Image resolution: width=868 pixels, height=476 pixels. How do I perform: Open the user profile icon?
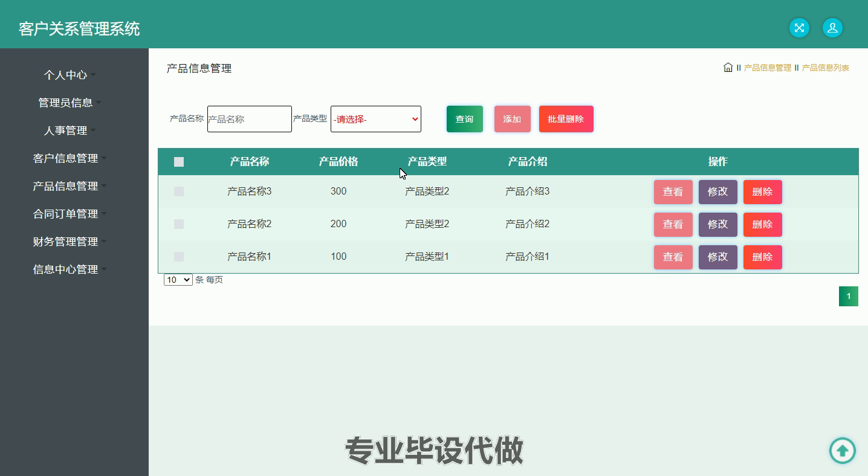832,28
